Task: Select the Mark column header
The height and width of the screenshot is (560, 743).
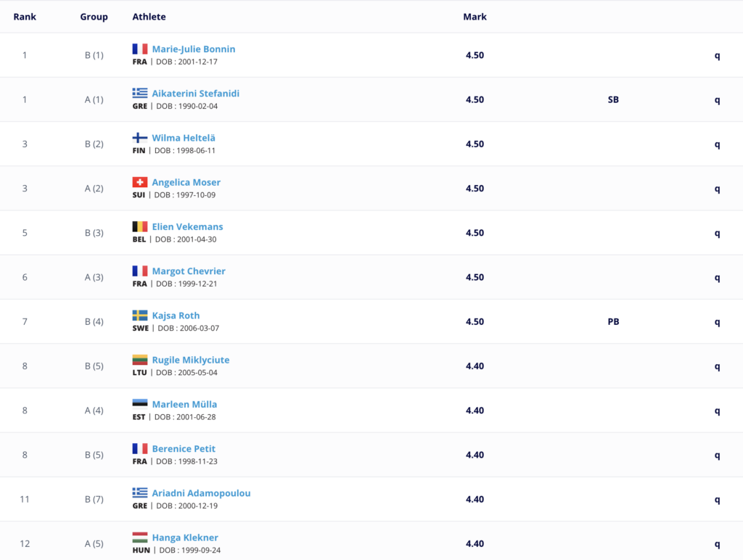Action: point(475,17)
